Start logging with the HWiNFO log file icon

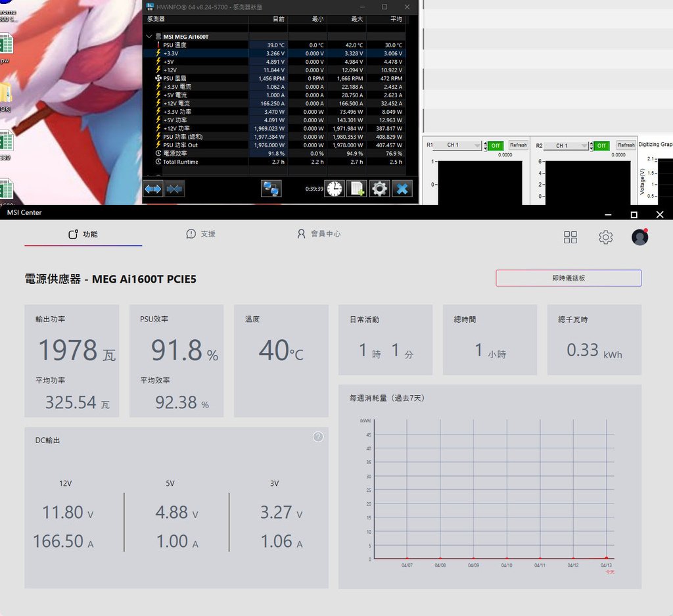[x=357, y=189]
